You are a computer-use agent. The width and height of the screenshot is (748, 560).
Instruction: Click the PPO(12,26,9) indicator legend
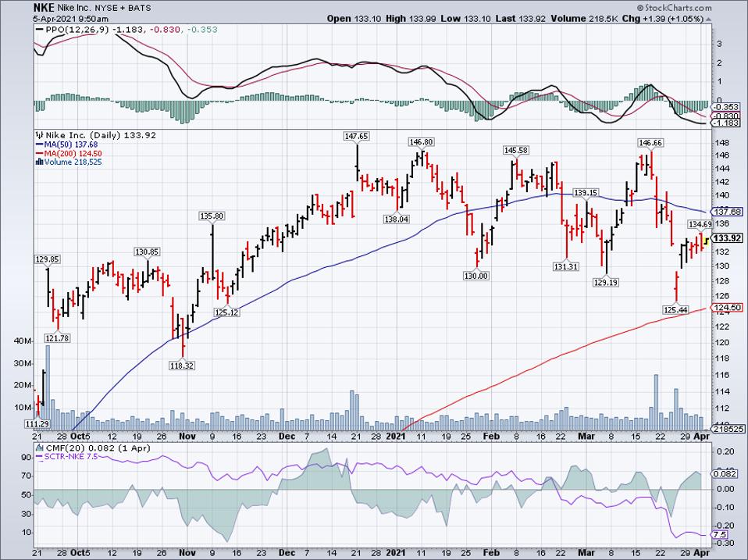pos(126,30)
